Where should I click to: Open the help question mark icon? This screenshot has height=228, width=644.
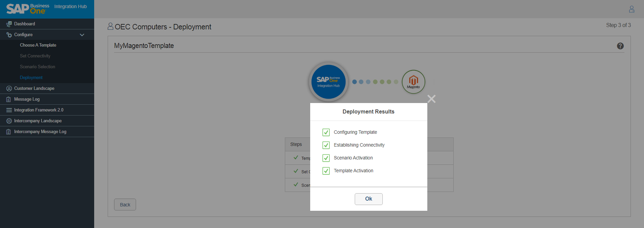point(620,46)
